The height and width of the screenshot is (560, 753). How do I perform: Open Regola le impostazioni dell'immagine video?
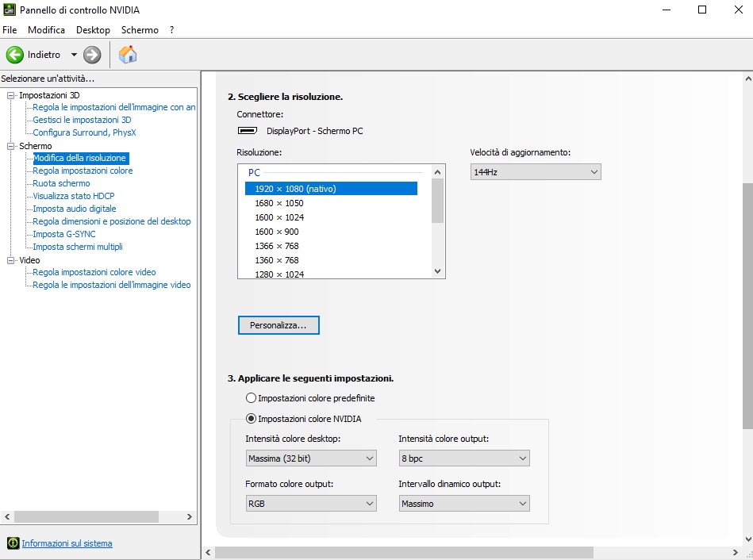coord(111,285)
